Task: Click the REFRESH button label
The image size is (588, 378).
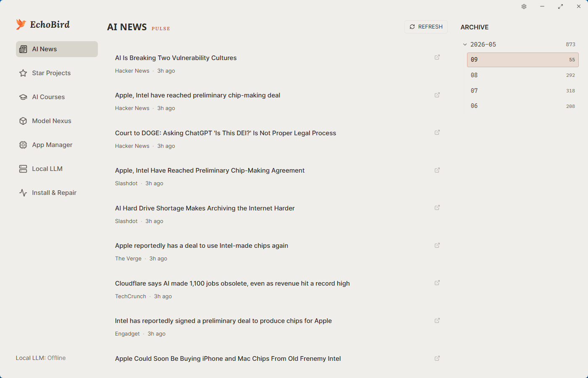Action: coord(430,27)
